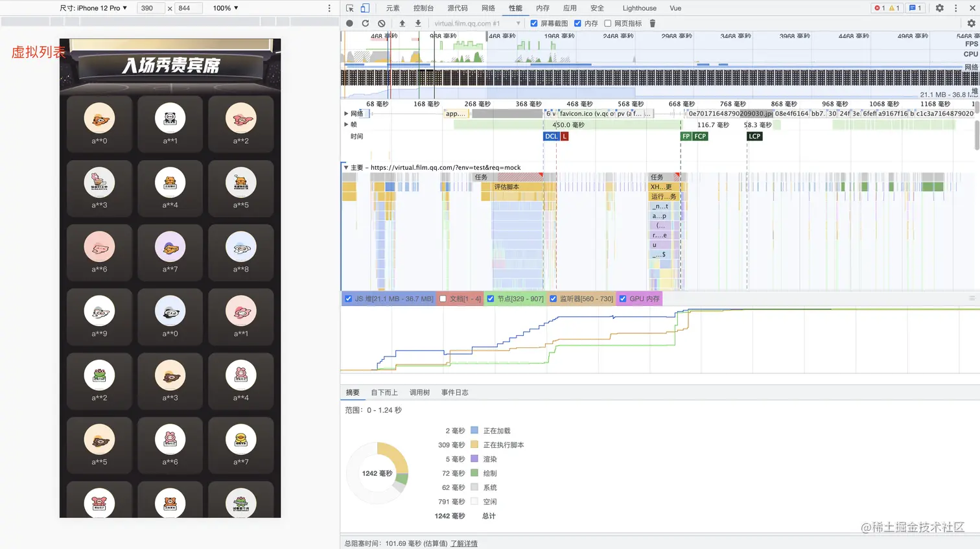Viewport: 980px width, 549px height.
Task: Click the reload and profile icon
Action: (x=366, y=23)
